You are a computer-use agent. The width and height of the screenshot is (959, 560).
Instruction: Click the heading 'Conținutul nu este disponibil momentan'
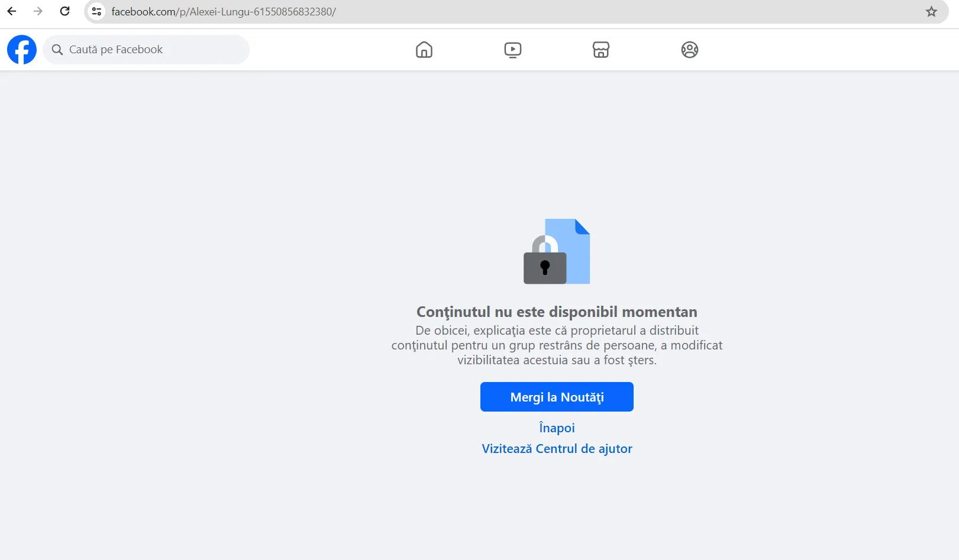557,312
